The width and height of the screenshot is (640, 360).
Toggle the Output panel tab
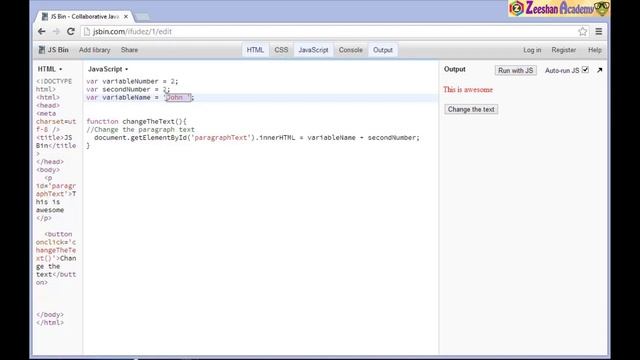(383, 50)
